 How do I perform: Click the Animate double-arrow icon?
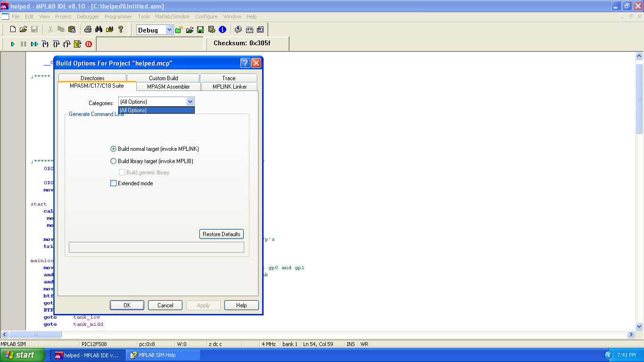[34, 44]
